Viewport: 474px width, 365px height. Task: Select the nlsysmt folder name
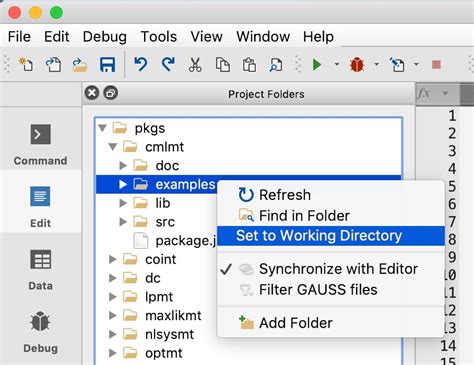pyautogui.click(x=169, y=334)
